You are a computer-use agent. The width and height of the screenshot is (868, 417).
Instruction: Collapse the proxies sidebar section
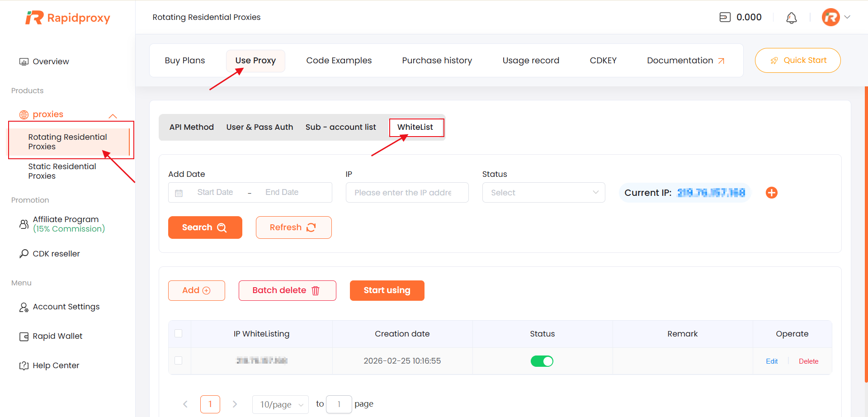coord(113,116)
